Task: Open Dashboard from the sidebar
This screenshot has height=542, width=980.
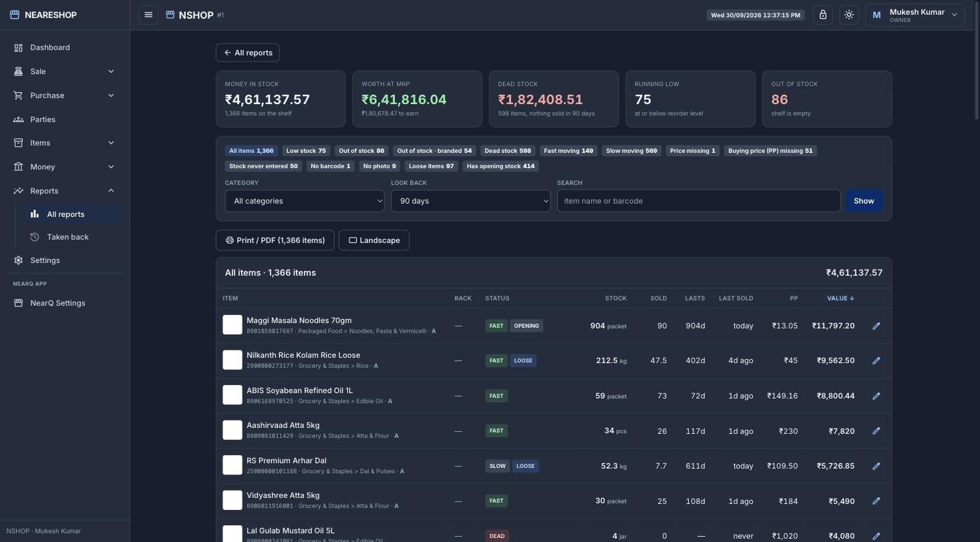Action: [x=65, y=47]
